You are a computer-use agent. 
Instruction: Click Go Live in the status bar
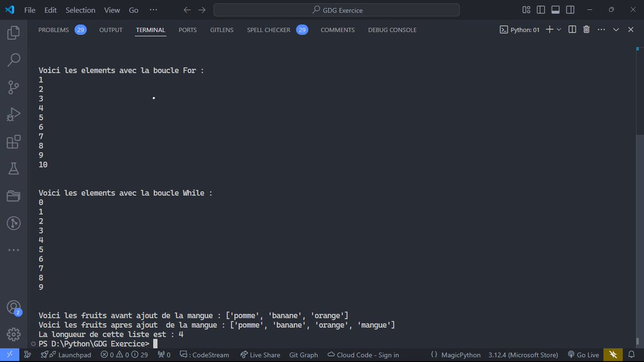click(x=583, y=354)
